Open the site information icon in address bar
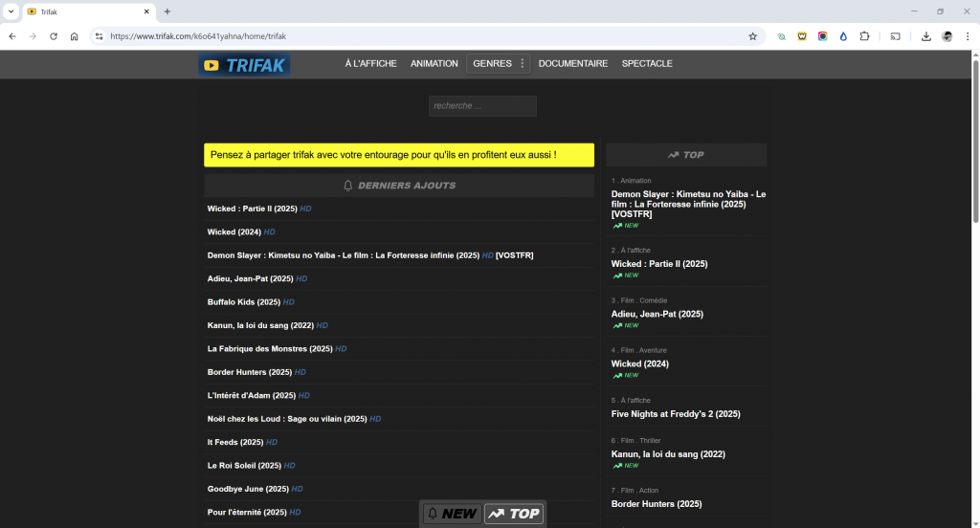The image size is (980, 528). click(x=99, y=36)
